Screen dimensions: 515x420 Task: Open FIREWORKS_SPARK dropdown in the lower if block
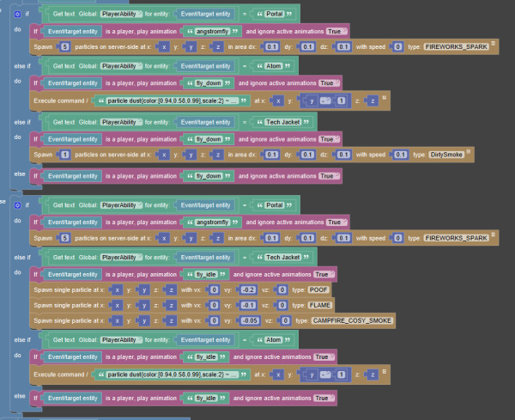[x=457, y=238]
